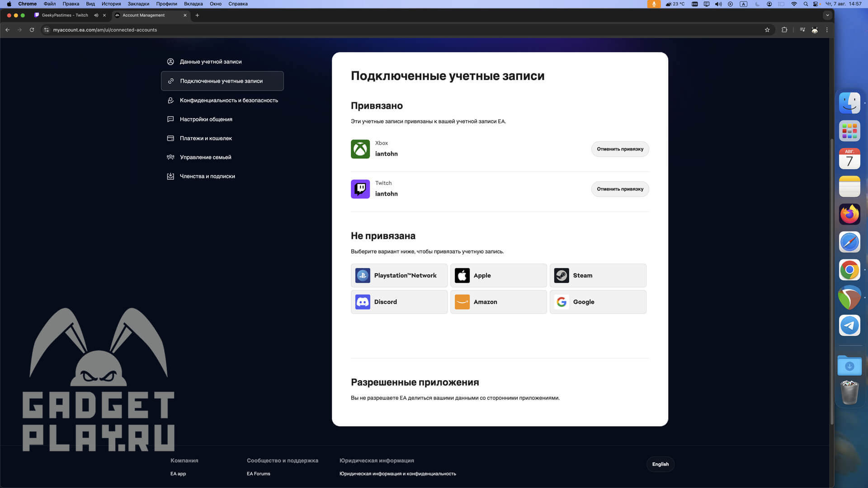This screenshot has height=488, width=868.
Task: Expand the tab search dropdown arrow
Action: [x=827, y=15]
